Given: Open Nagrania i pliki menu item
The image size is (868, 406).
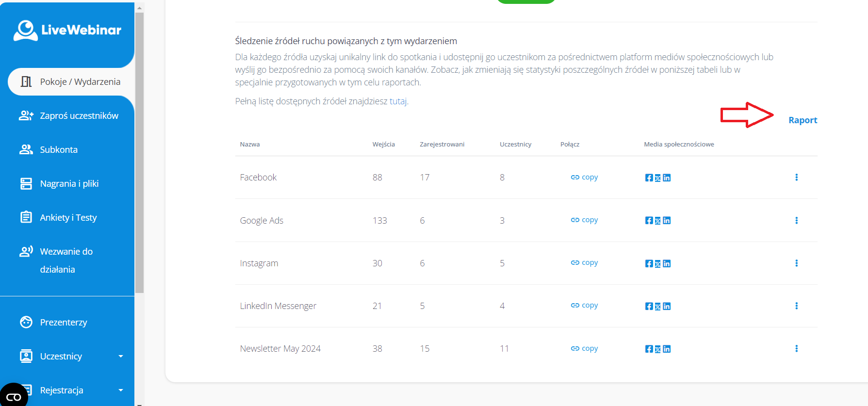Looking at the screenshot, I should tap(69, 184).
